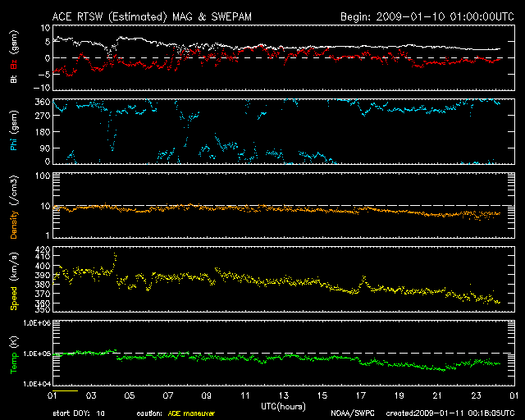Select the 23 hour label on the time axis
This screenshot has width=525, height=420.
pyautogui.click(x=476, y=396)
